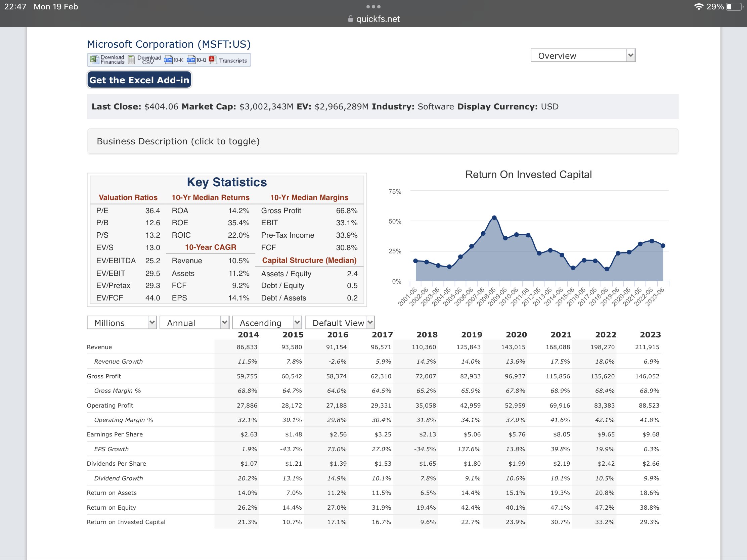
Task: Click the Debt / Equity value 0.5
Action: [352, 286]
